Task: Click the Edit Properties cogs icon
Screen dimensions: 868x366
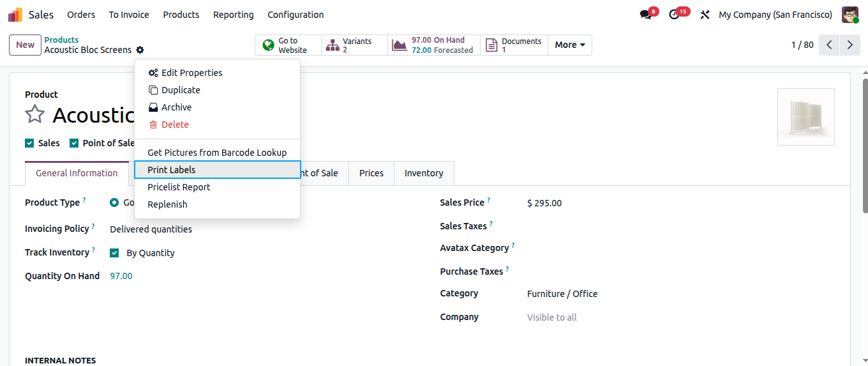Action: pyautogui.click(x=153, y=73)
